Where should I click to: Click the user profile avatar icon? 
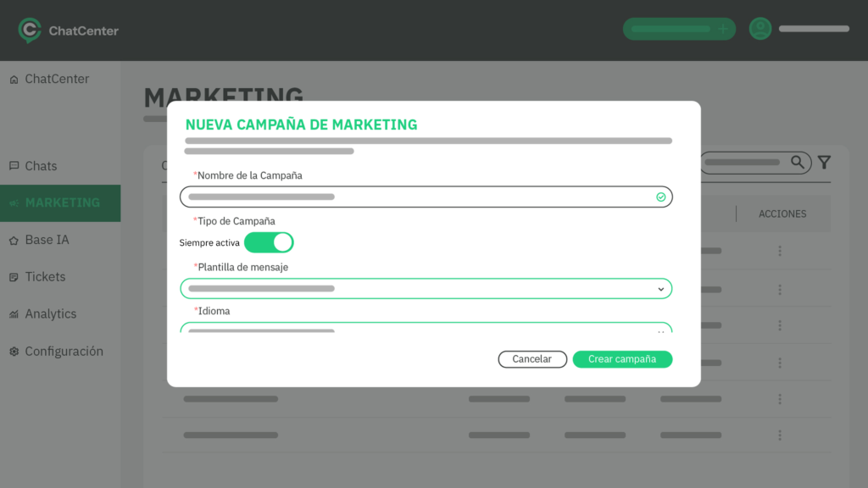click(x=760, y=29)
